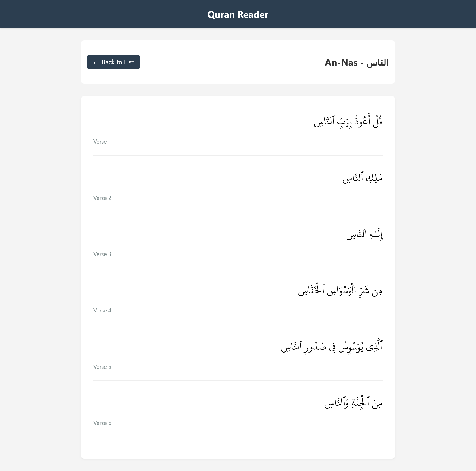Select the Arabic text of verse 3
The width and height of the screenshot is (476, 471).
click(364, 234)
